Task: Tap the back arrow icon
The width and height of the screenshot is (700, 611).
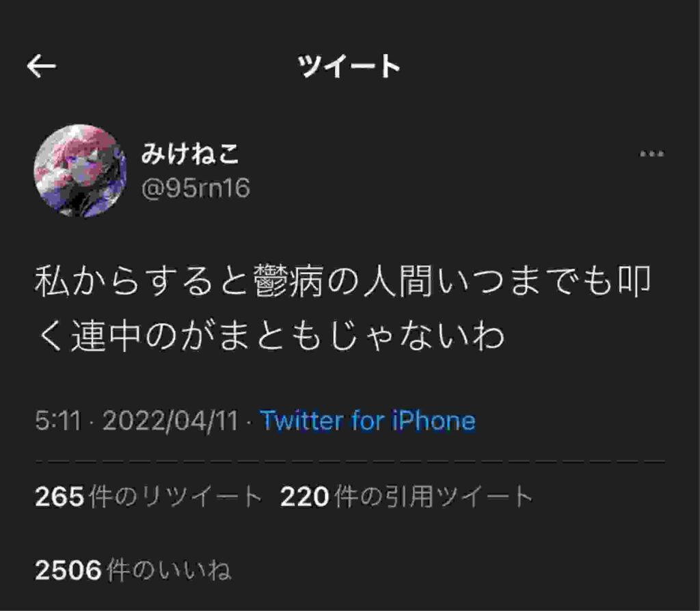Action: tap(42, 66)
